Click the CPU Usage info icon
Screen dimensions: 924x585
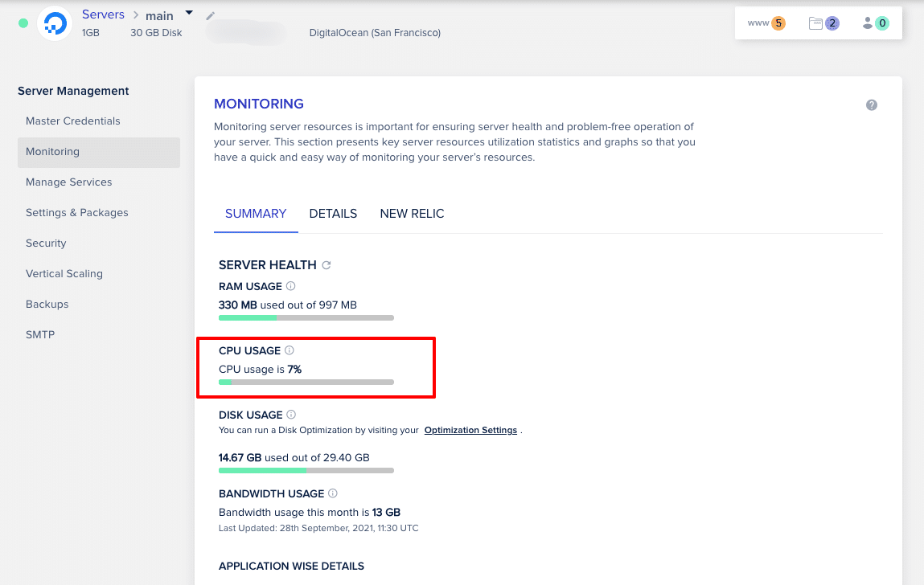(x=289, y=350)
